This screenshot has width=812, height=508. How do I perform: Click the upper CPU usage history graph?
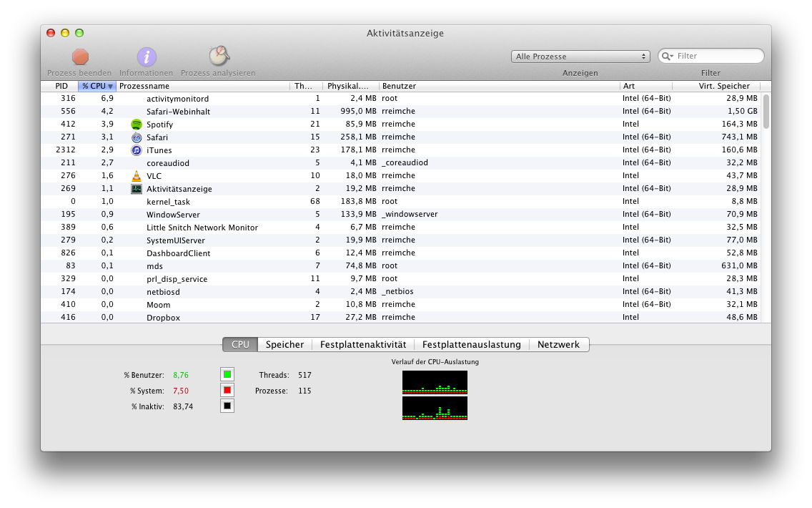click(x=435, y=383)
